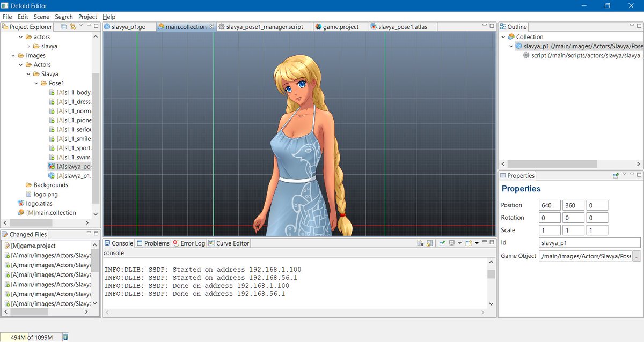Collapse the images folder

(x=13, y=55)
